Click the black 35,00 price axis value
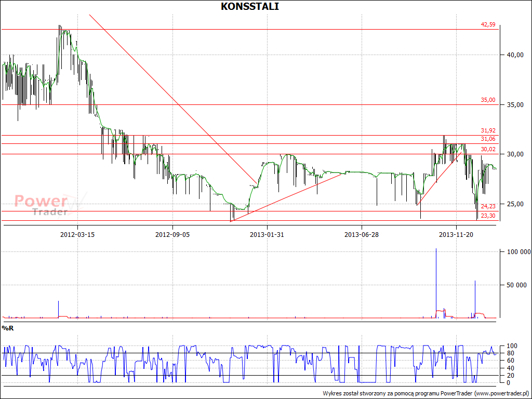The width and height of the screenshot is (532, 399). (x=515, y=105)
